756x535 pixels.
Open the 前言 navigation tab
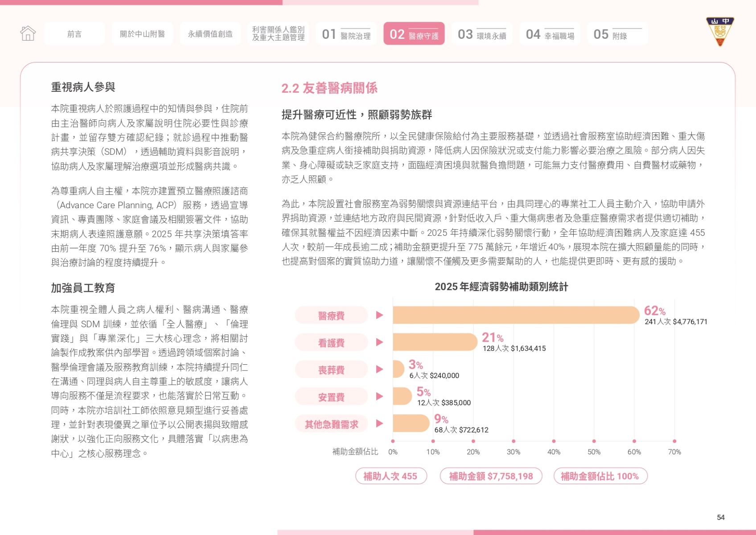tap(74, 34)
